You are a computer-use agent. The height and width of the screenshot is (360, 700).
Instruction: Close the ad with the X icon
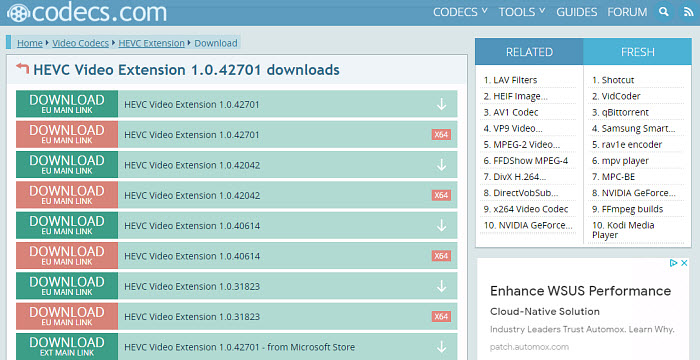(684, 263)
